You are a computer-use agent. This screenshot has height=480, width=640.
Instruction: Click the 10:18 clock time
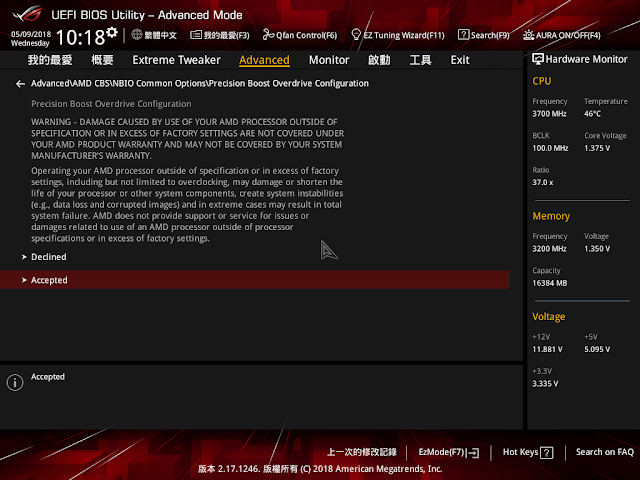(80, 38)
